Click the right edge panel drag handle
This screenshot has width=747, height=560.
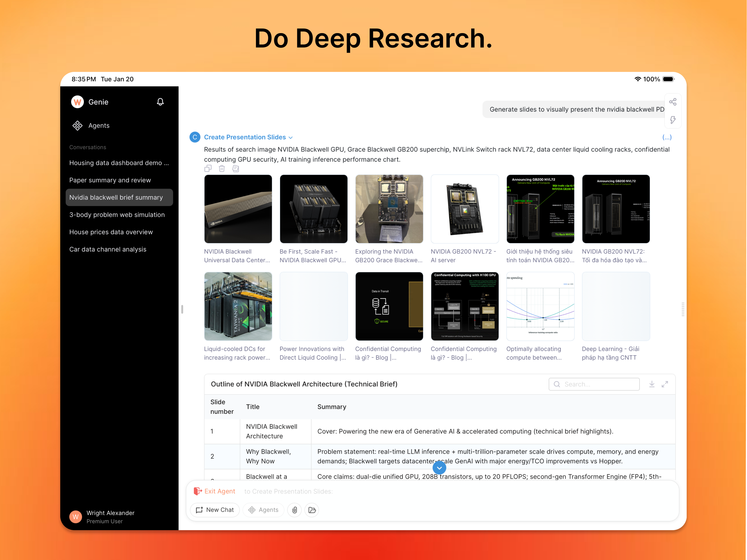click(683, 309)
